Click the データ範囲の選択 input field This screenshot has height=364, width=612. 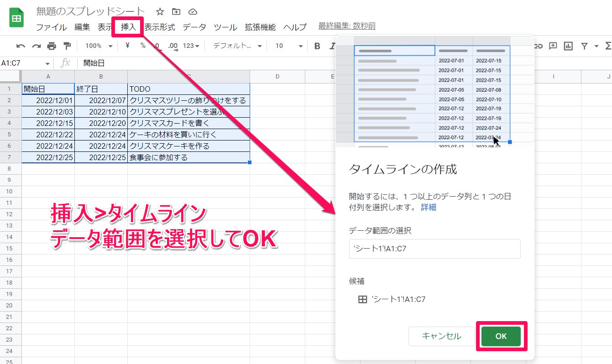click(x=435, y=249)
